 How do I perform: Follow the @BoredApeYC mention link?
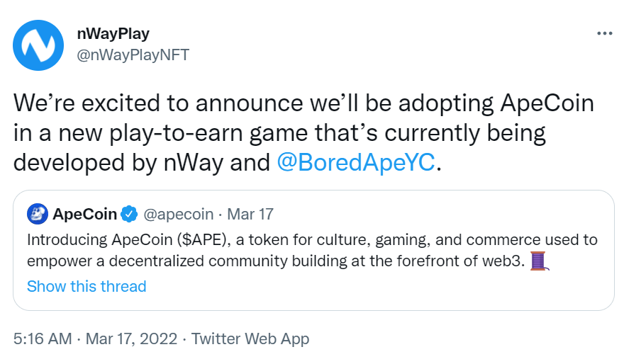[356, 162]
